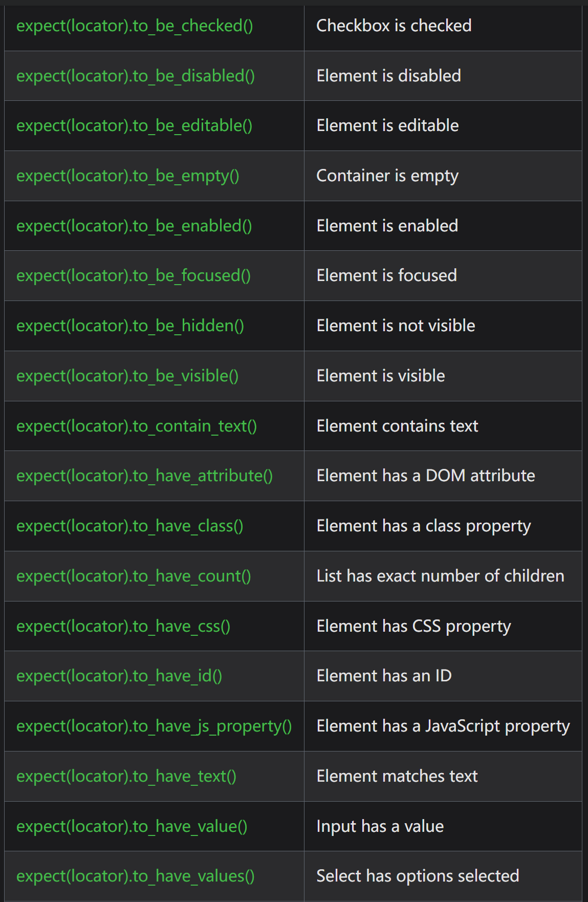588x902 pixels.
Task: Click the to_have_count() link
Action: (134, 576)
